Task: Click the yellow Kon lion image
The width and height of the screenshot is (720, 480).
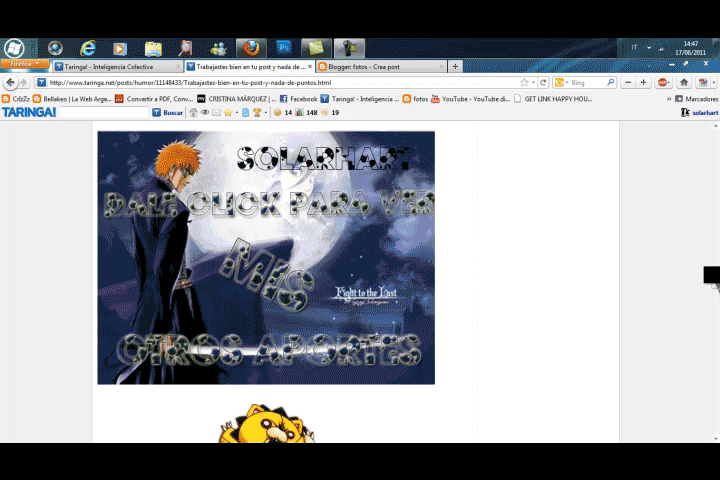Action: coord(266,424)
